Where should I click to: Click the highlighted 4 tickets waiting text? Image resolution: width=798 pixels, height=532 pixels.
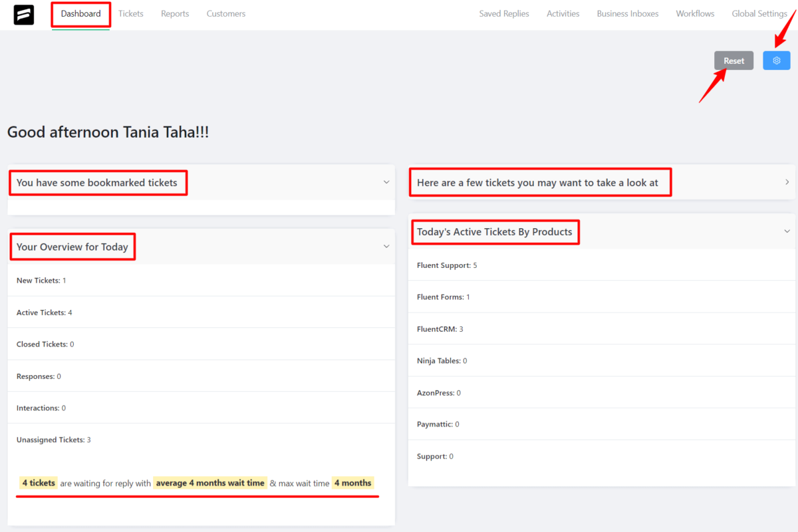tap(38, 483)
